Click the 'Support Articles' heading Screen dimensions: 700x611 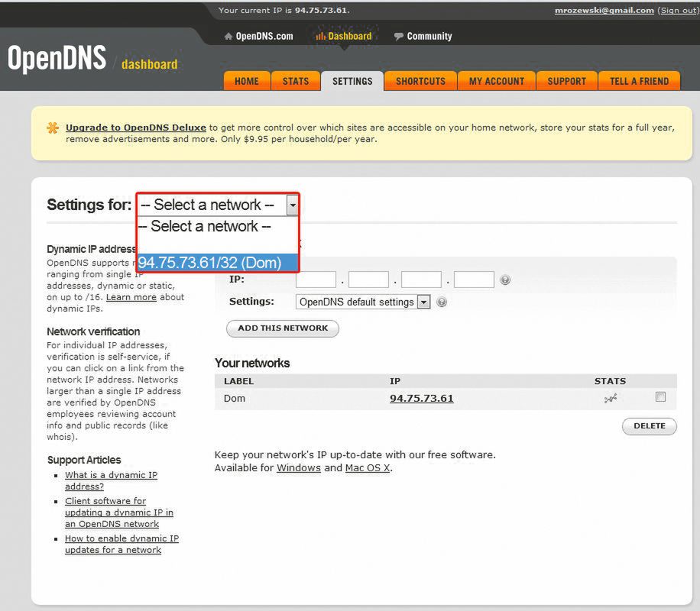click(x=84, y=460)
